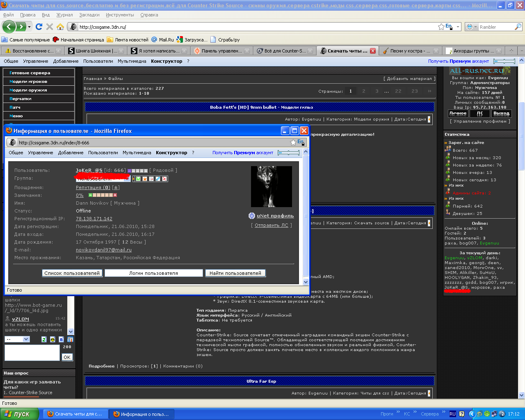Click red page icon beside group dropdown
Viewport: 525px width, 420px height.
pyautogui.click(x=151, y=179)
